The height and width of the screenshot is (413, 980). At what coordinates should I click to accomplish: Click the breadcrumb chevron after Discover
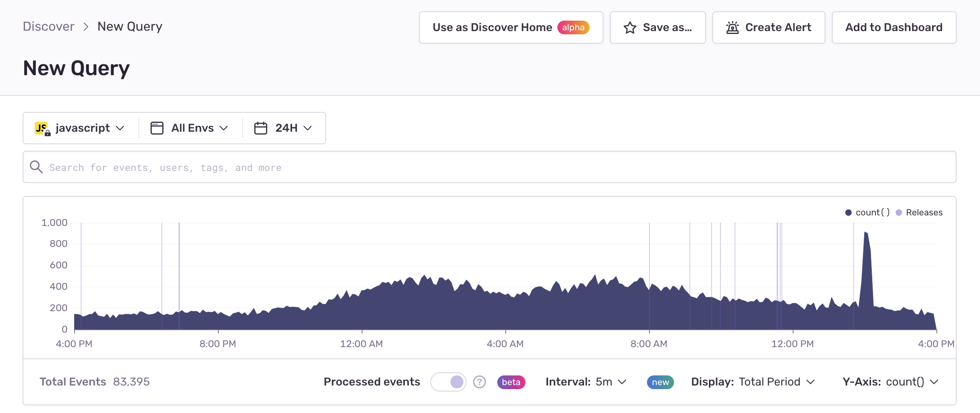pos(86,27)
